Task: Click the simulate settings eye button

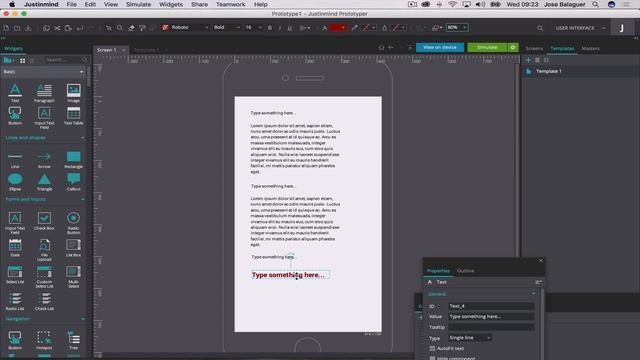Action: pyautogui.click(x=513, y=47)
